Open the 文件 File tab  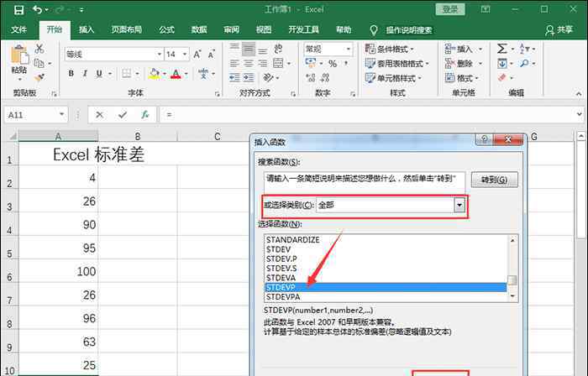18,29
